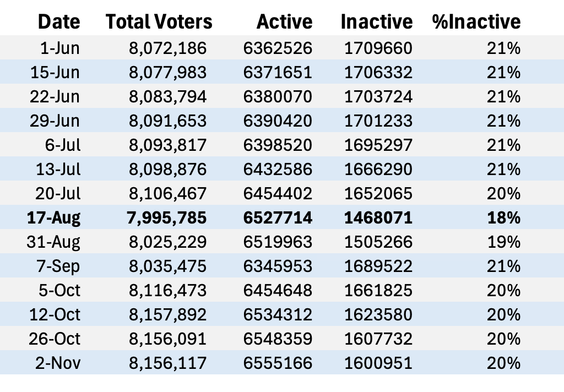Click inactive value 1709660
The width and height of the screenshot is (564, 392).
[x=378, y=48]
